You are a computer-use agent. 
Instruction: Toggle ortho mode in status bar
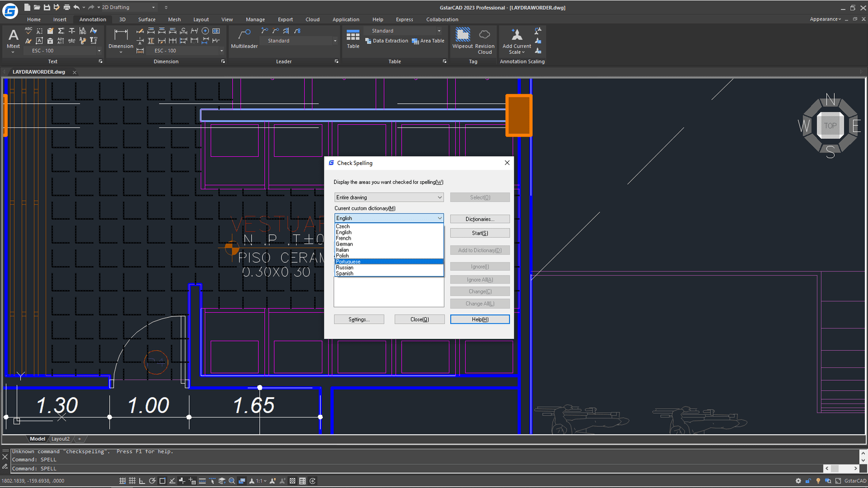tap(142, 481)
